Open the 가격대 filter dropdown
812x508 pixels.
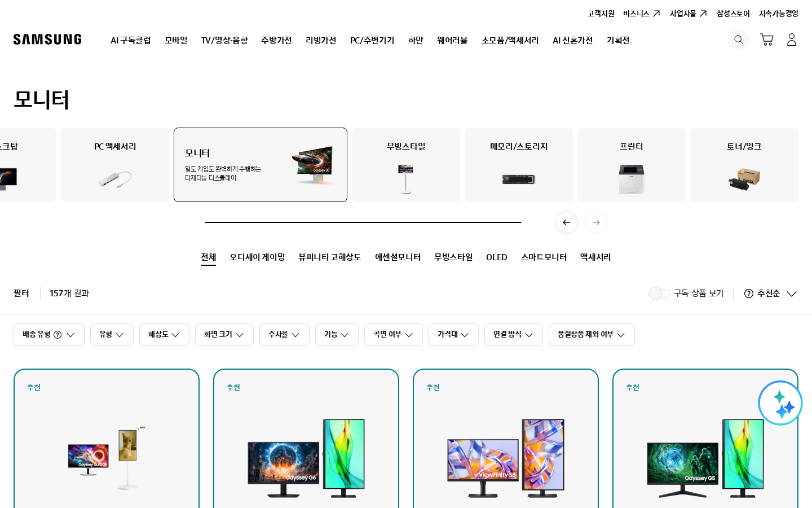click(453, 335)
